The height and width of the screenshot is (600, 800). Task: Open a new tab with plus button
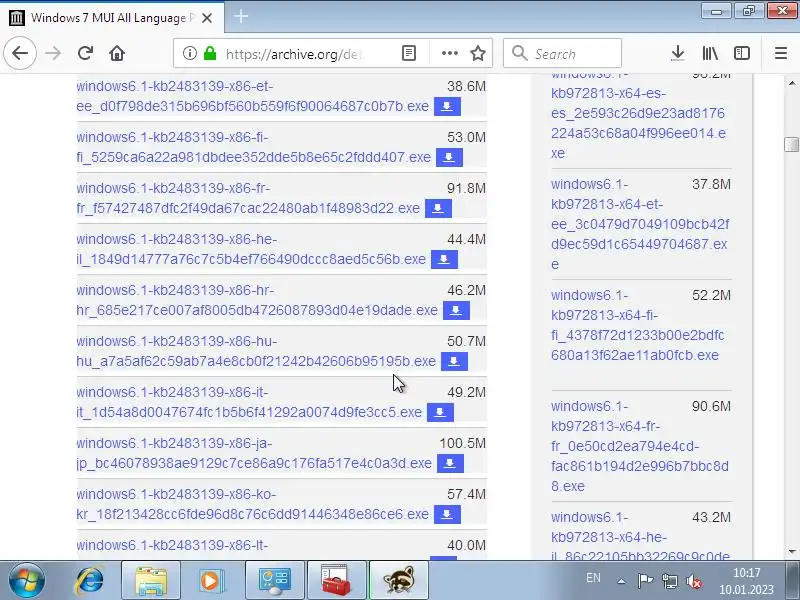[241, 17]
